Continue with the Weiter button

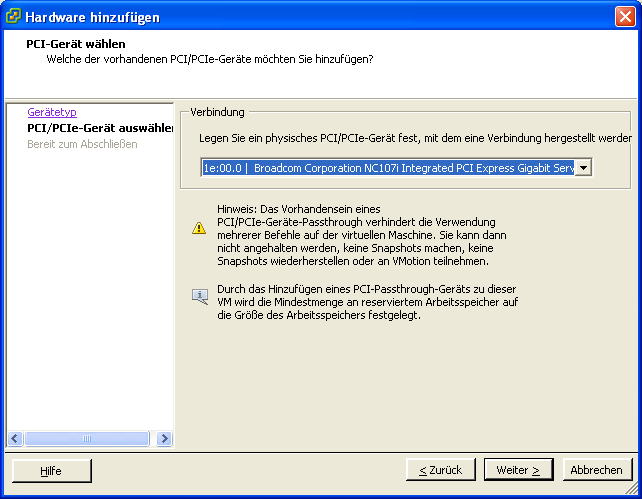click(518, 470)
